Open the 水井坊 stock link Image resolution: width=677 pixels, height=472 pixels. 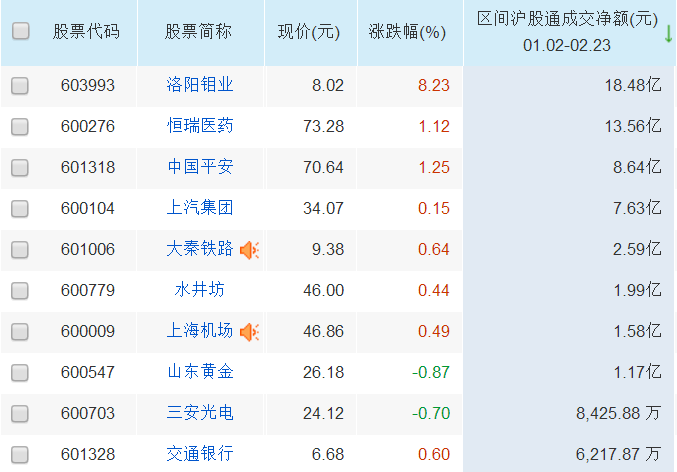coord(200,290)
